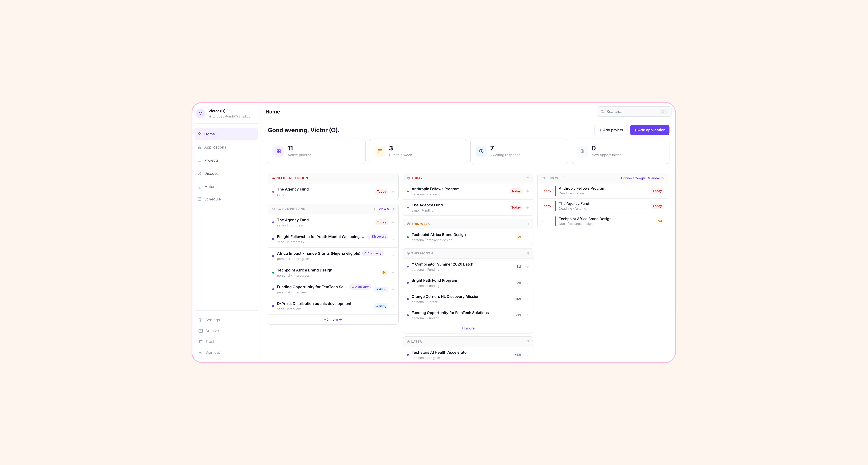The image size is (868, 465).
Task: Click the Active pipeline grid icon
Action: pos(279,151)
